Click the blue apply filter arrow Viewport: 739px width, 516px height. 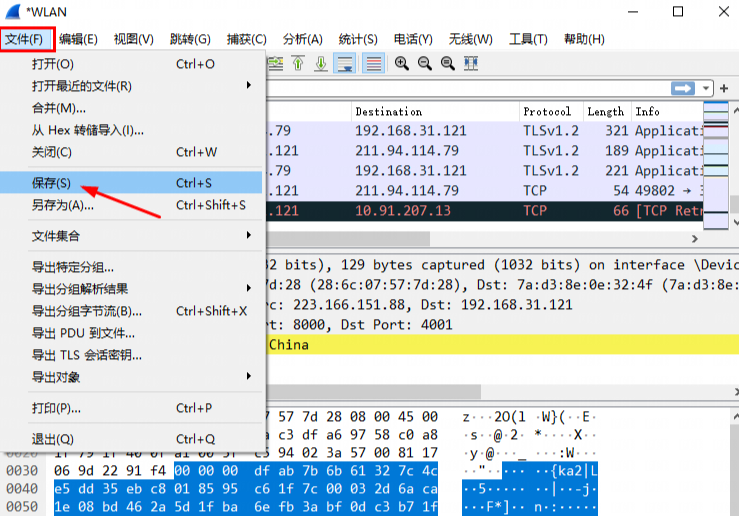pyautogui.click(x=684, y=88)
